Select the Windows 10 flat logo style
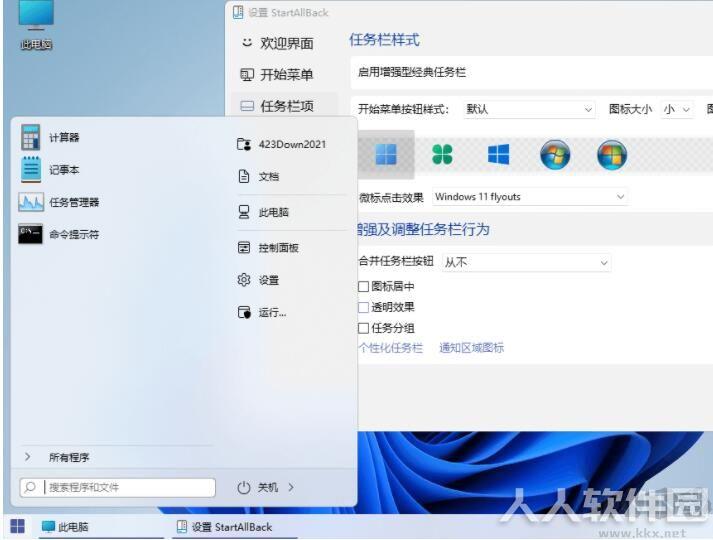713x540 pixels. [x=498, y=155]
